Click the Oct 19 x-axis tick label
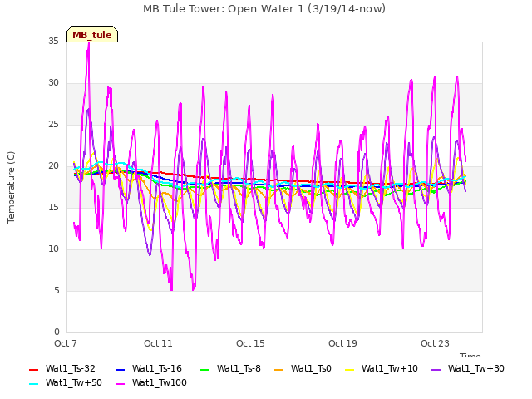 coord(342,343)
